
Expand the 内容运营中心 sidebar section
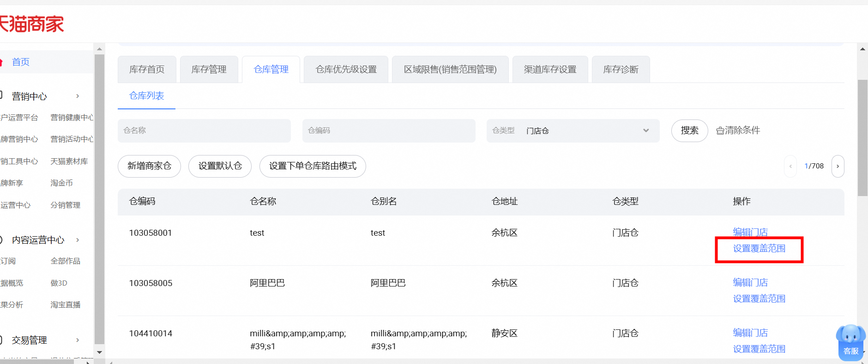click(78, 240)
